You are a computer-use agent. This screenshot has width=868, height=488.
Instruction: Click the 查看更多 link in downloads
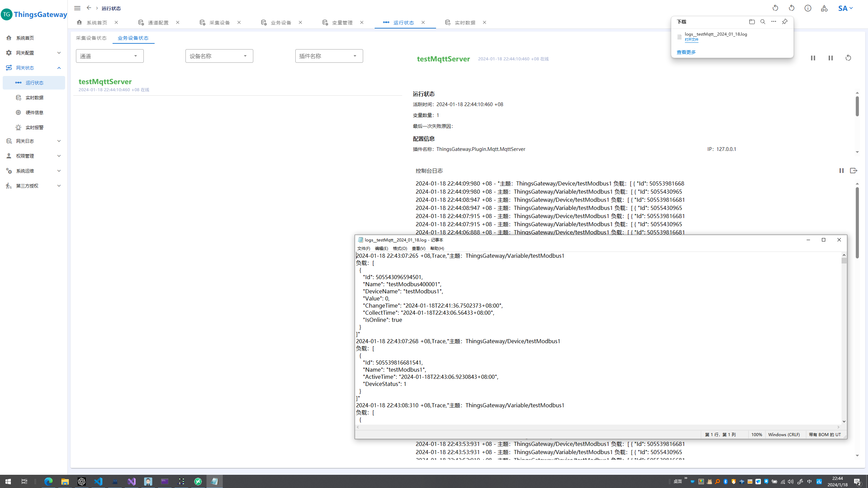[x=686, y=52]
